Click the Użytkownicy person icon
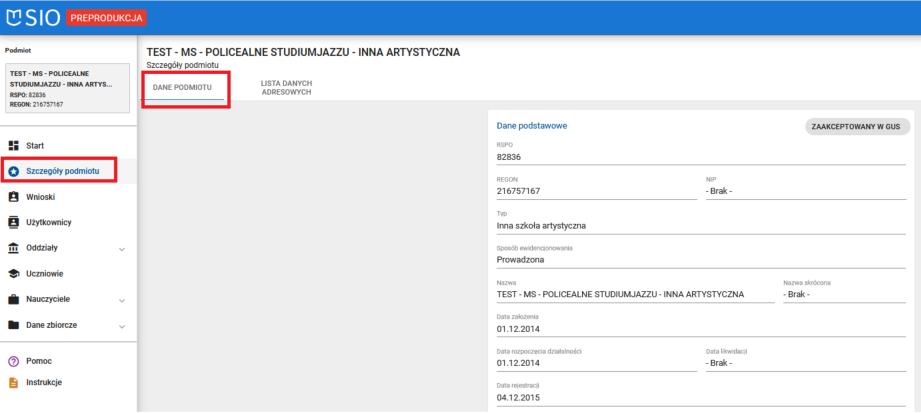The width and height of the screenshot is (921, 413). point(14,222)
